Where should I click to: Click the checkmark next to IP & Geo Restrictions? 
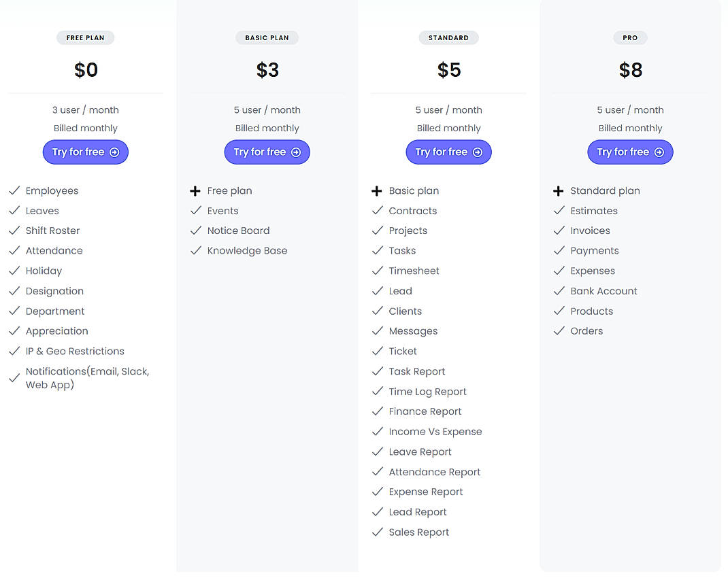pos(14,351)
